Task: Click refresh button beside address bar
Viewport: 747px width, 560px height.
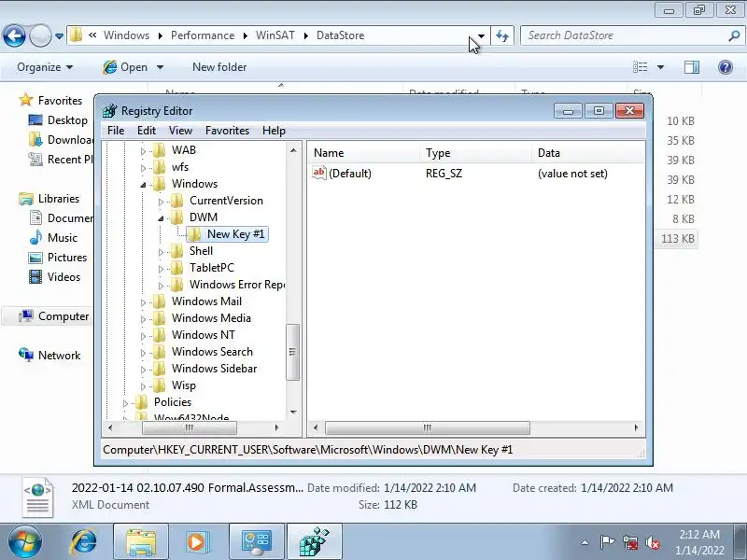Action: click(502, 35)
